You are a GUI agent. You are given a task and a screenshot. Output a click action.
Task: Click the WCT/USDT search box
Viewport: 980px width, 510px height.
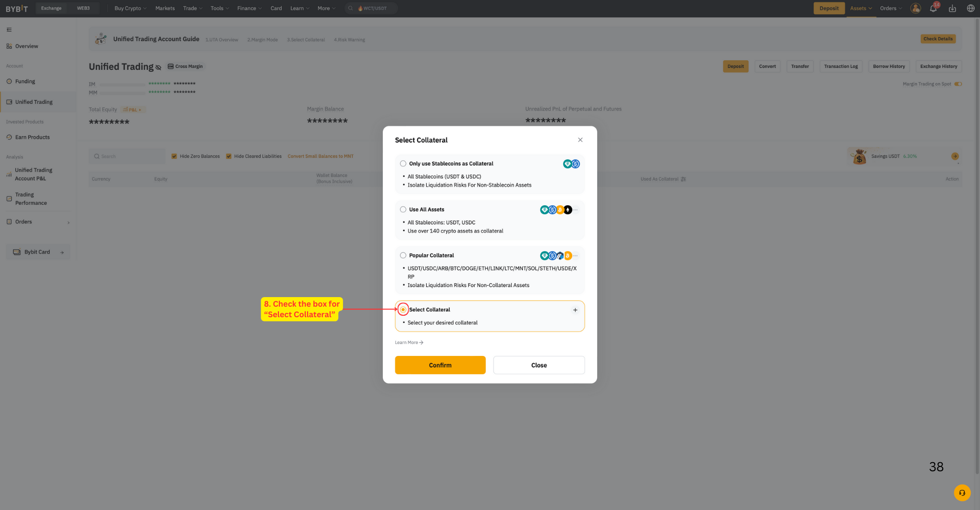coord(371,8)
